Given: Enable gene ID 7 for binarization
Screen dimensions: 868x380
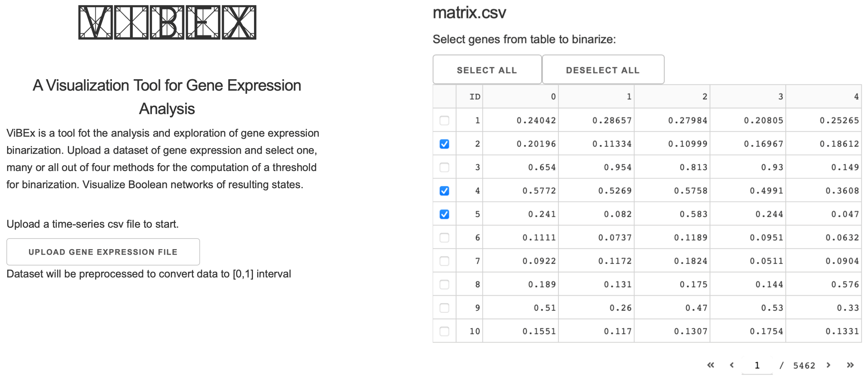Looking at the screenshot, I should tap(444, 261).
